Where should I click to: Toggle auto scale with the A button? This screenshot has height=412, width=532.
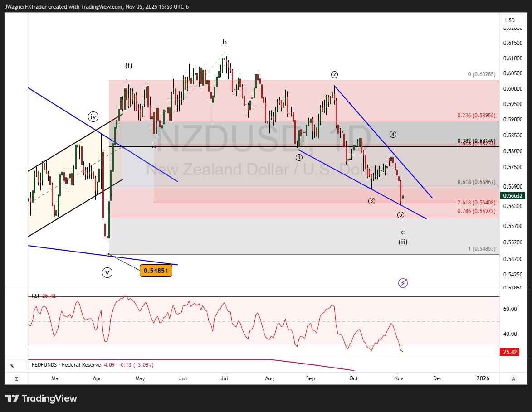tap(513, 378)
